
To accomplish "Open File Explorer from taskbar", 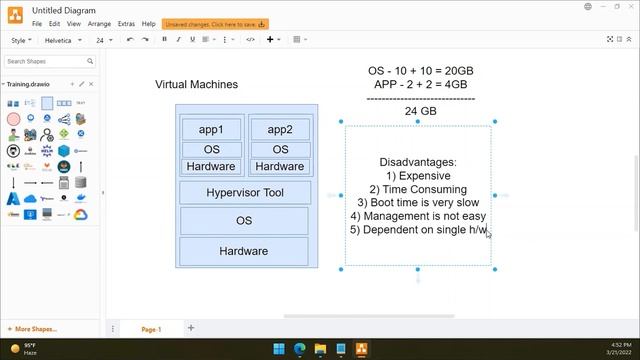I will click(x=320, y=349).
